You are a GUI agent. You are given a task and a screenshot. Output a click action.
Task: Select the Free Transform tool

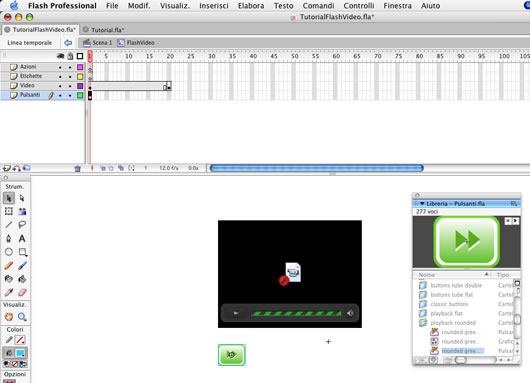[x=9, y=212]
